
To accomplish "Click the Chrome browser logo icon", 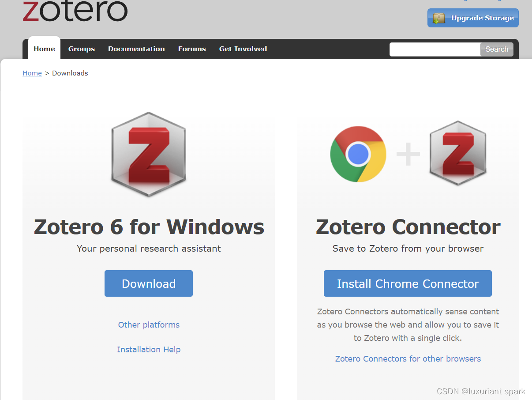I will click(x=358, y=154).
